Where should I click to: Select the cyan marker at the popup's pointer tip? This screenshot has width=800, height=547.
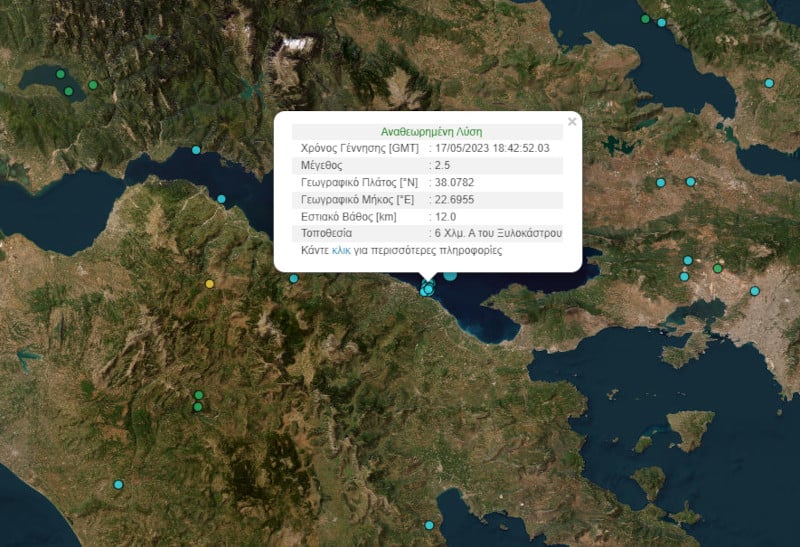(x=428, y=289)
